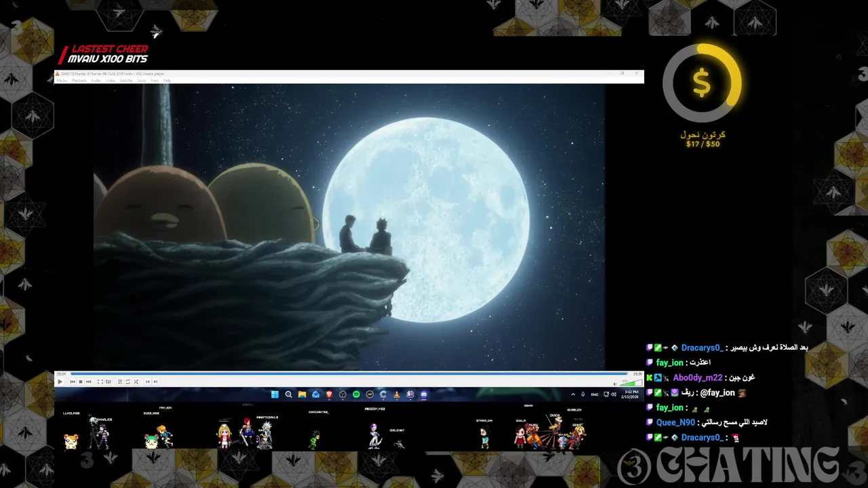Switch to OBS Studio on taskbar
Viewport: 868px width, 488px height.
click(342, 394)
